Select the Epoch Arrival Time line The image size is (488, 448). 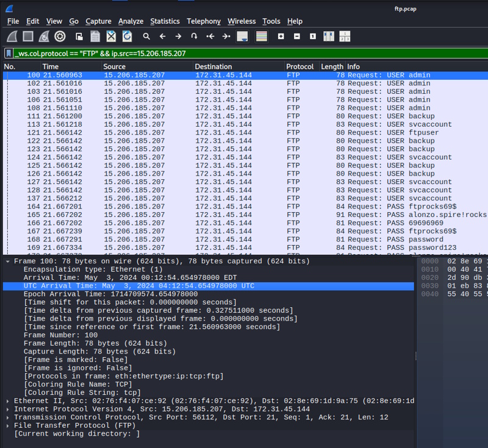(x=209, y=294)
